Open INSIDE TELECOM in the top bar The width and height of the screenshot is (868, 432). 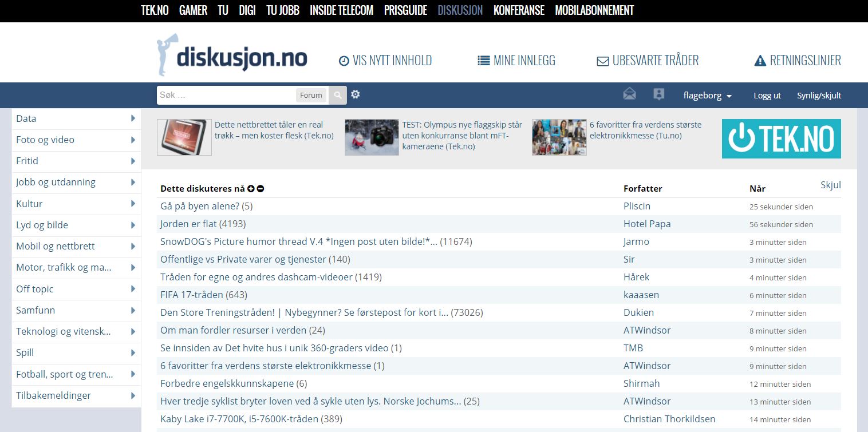341,10
